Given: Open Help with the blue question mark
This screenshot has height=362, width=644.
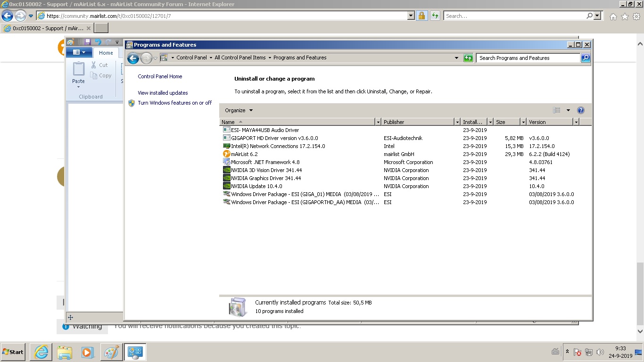Looking at the screenshot, I should click(x=581, y=110).
